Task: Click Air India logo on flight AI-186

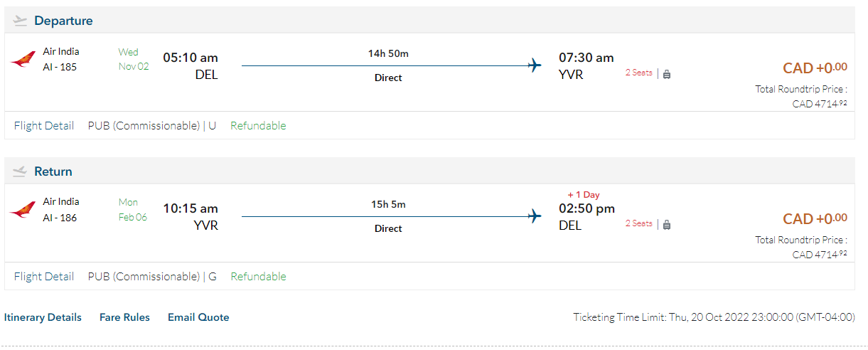Action: pyautogui.click(x=23, y=210)
